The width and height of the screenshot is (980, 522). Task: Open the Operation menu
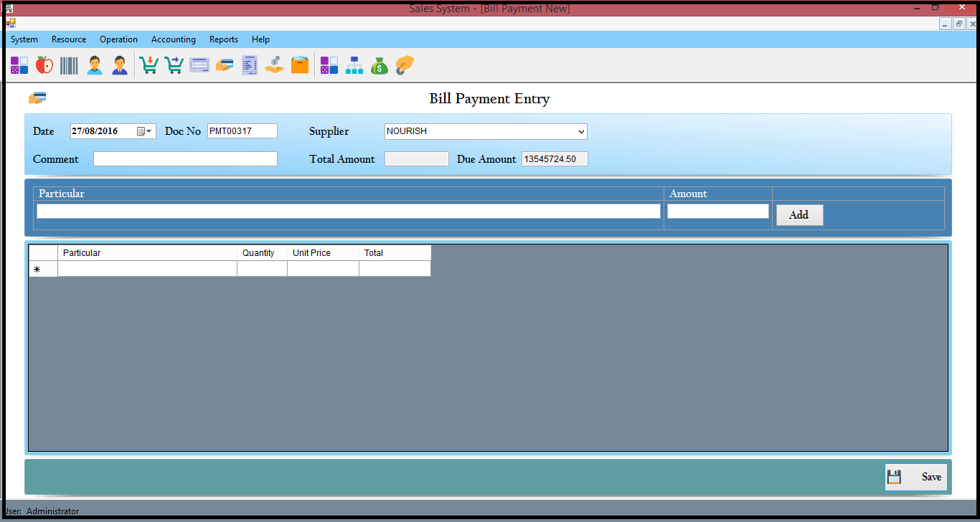tap(118, 39)
